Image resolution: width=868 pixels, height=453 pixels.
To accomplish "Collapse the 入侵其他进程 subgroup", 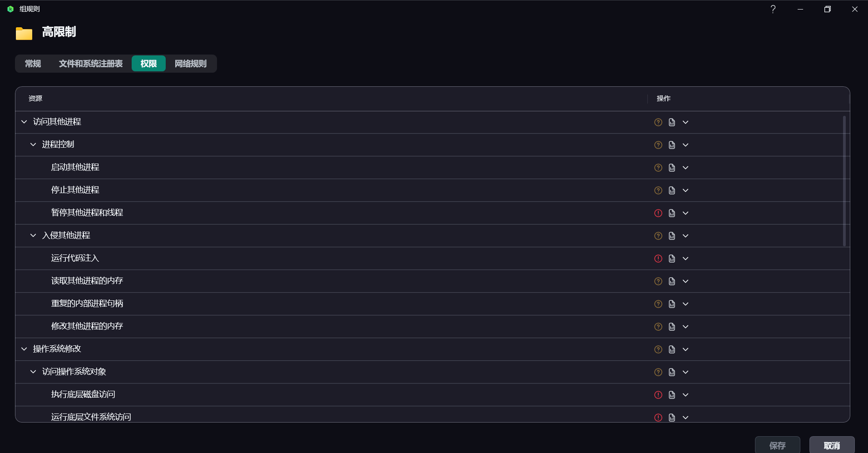I will 33,235.
